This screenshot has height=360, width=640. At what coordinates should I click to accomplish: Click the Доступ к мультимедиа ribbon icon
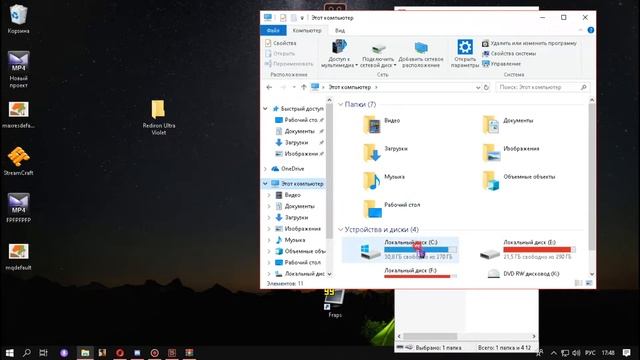[339, 53]
